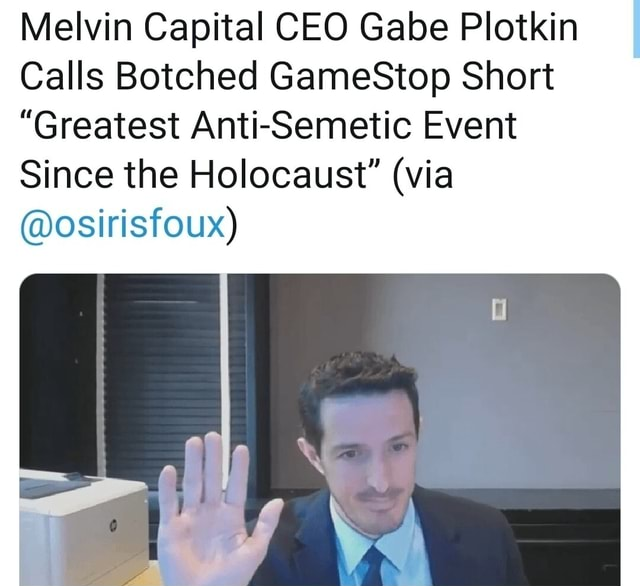Open the attached video call photo

320,430
